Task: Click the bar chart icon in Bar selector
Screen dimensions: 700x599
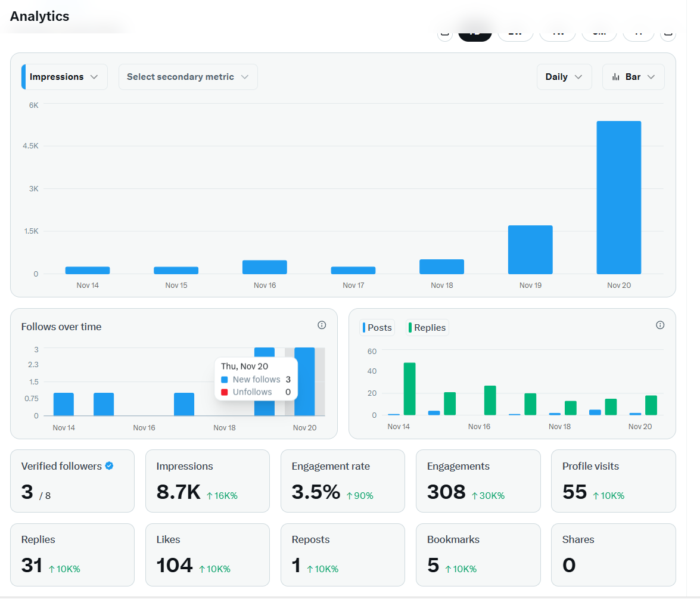Action: 615,77
